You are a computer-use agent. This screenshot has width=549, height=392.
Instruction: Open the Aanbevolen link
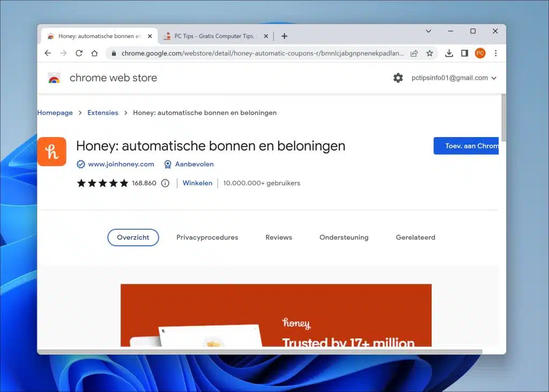coord(194,164)
